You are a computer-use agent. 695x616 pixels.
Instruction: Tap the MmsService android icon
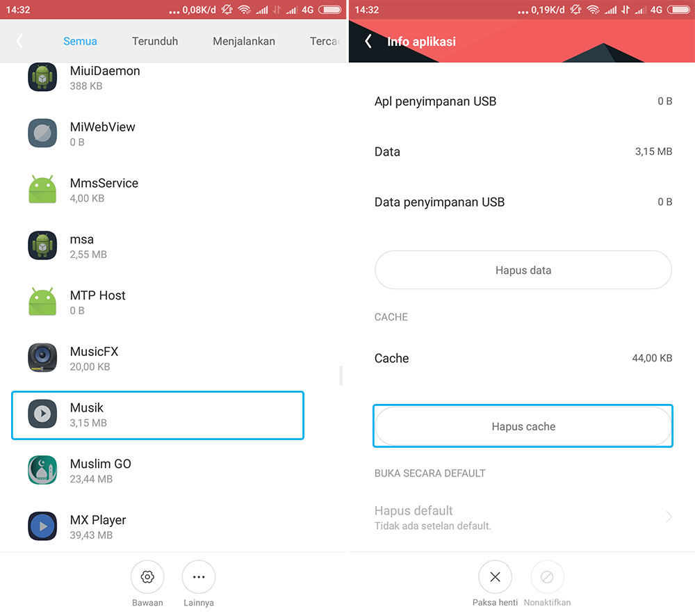click(x=42, y=189)
